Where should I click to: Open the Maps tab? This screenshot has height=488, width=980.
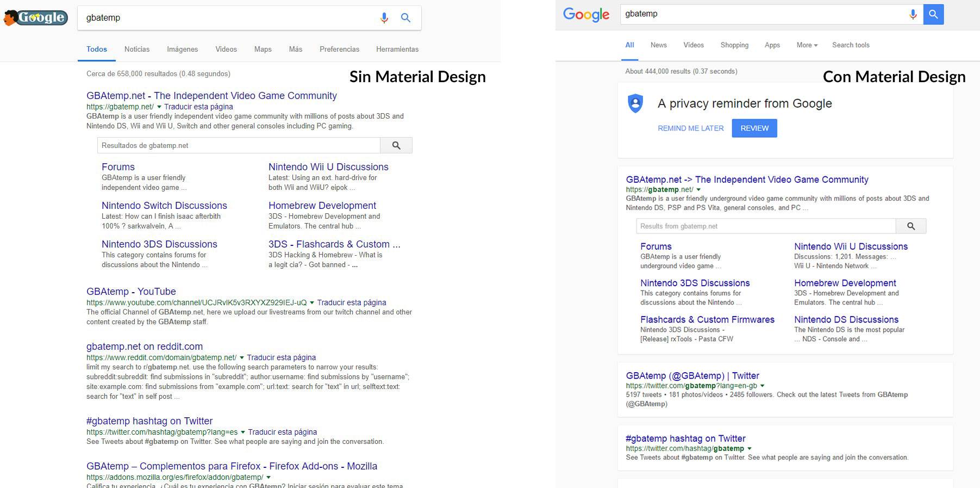263,49
